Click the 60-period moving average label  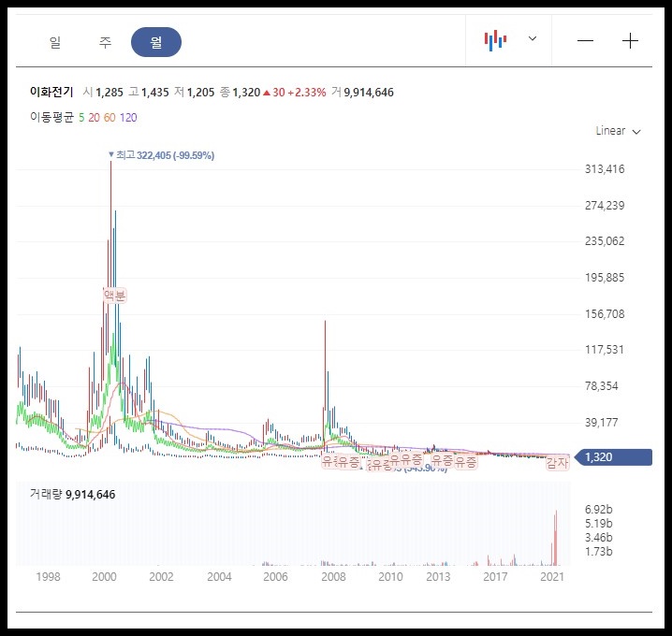110,117
